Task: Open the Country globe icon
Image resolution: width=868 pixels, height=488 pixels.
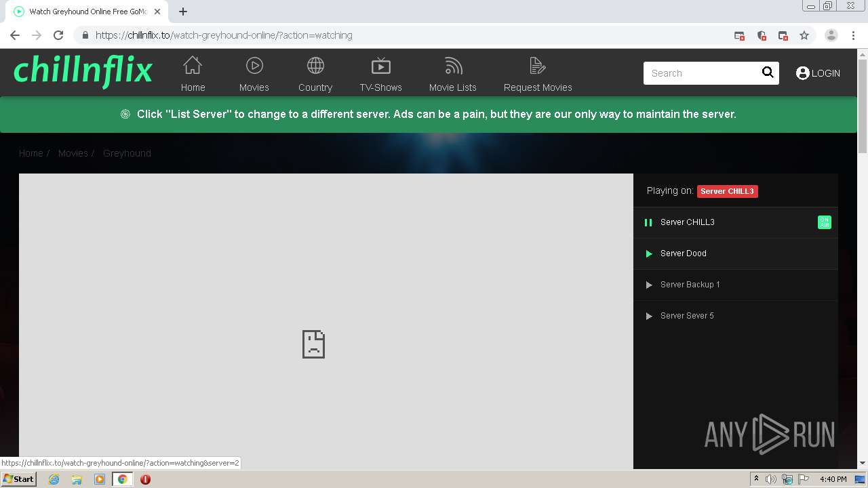Action: (x=315, y=66)
